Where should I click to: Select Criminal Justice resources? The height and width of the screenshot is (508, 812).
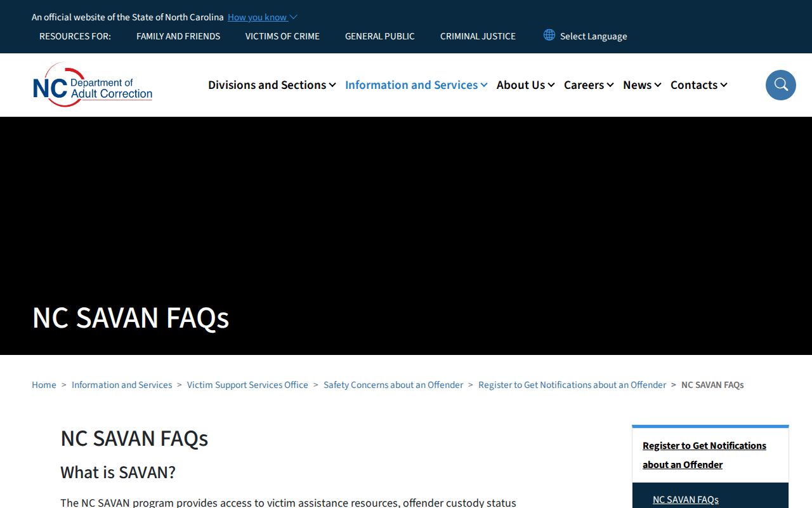(x=478, y=36)
